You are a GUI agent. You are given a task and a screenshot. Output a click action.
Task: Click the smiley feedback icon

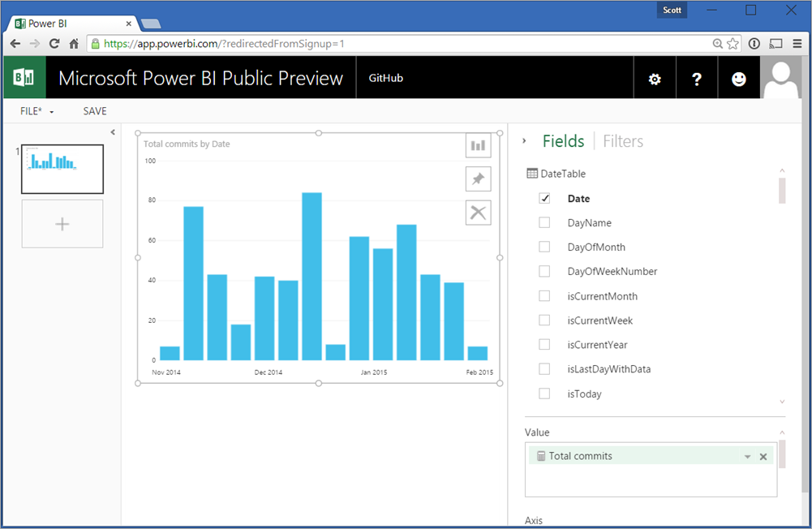738,79
